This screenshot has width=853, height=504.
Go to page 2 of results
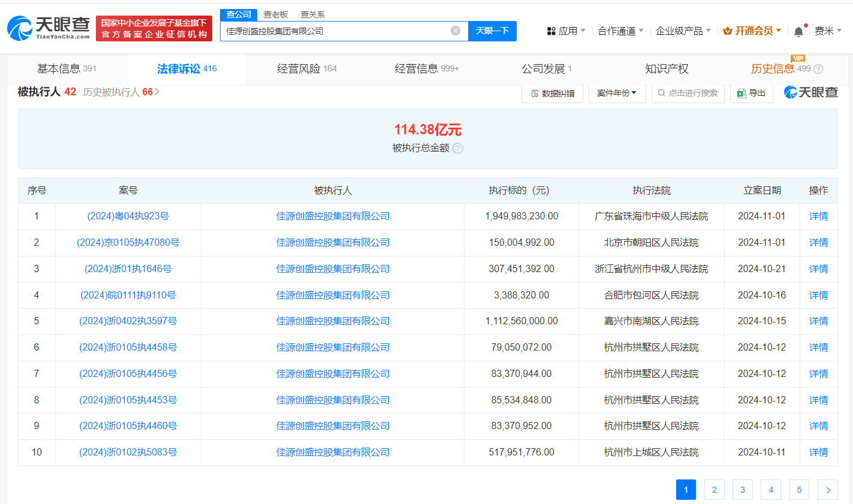point(714,490)
